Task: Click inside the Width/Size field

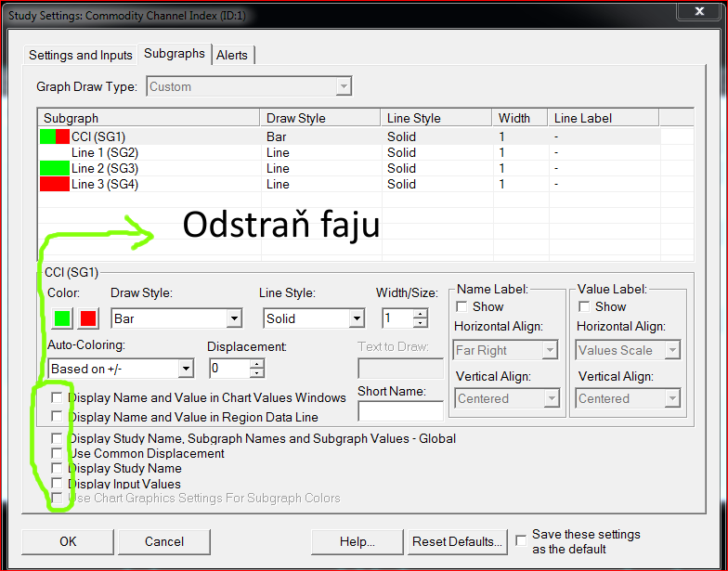Action: tap(397, 318)
